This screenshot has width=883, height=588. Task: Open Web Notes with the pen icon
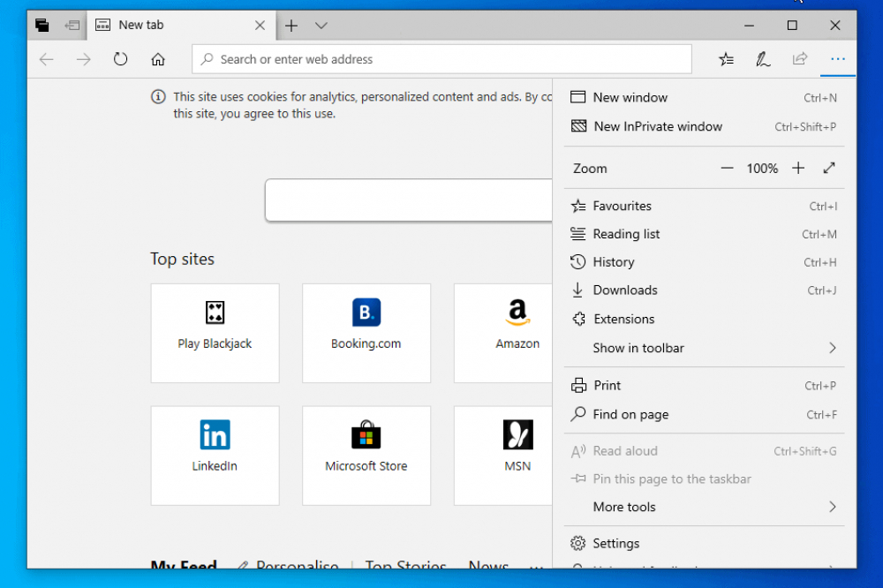click(x=763, y=59)
